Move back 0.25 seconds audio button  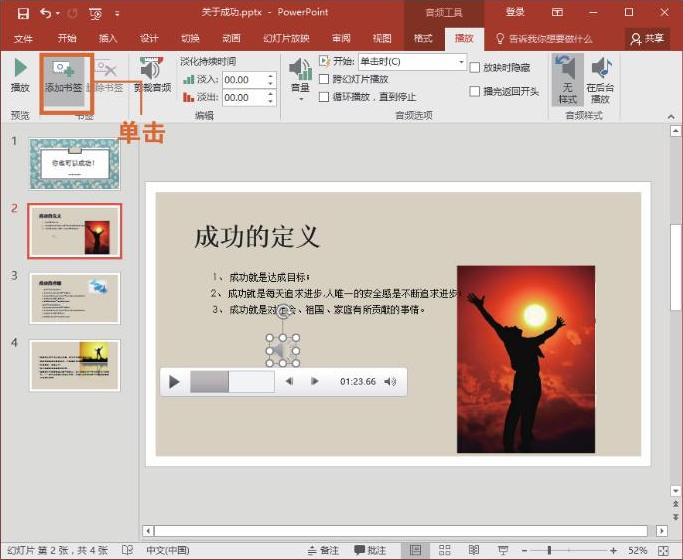click(x=289, y=381)
